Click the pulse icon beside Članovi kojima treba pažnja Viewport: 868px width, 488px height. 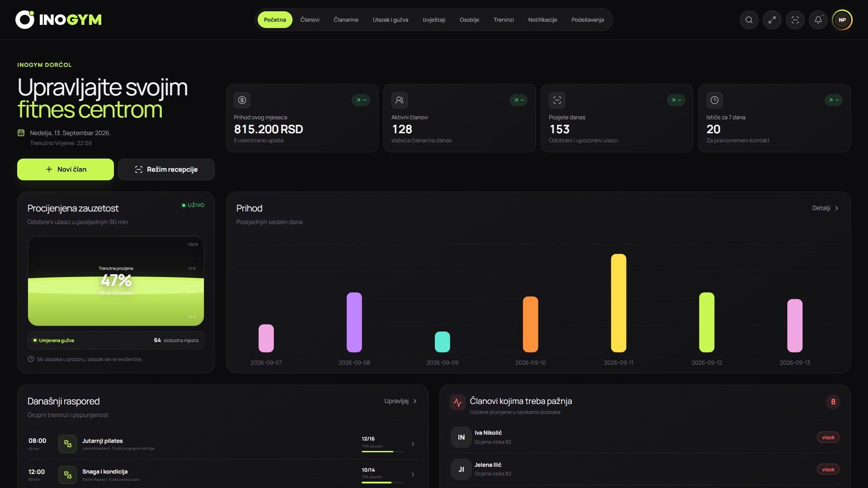458,402
